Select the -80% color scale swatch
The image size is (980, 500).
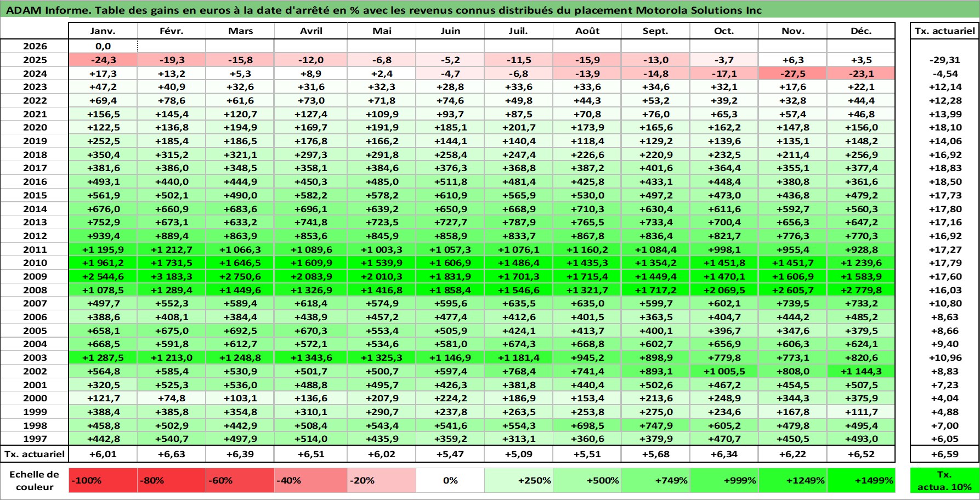[172, 480]
